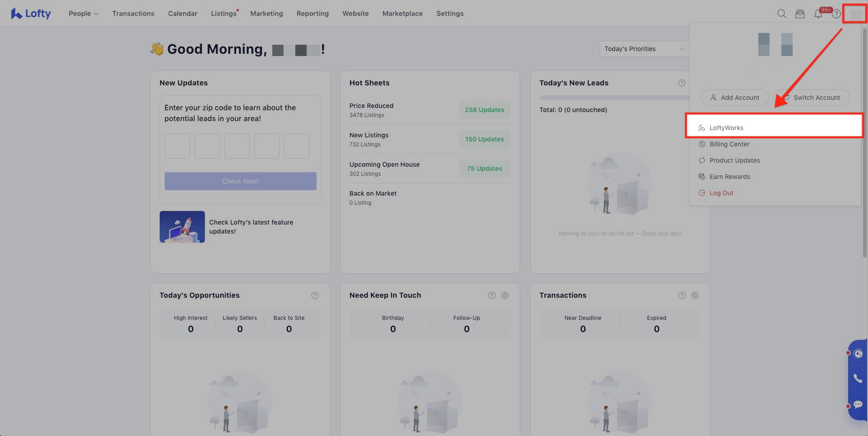This screenshot has width=868, height=436.
Task: Open the profile avatar menu
Action: click(x=854, y=14)
